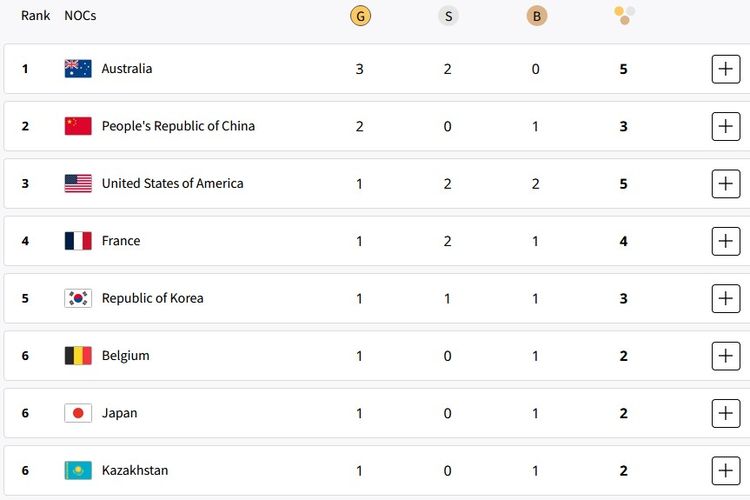Expand United States of America row
Viewport: 750px width, 500px height.
[x=725, y=184]
